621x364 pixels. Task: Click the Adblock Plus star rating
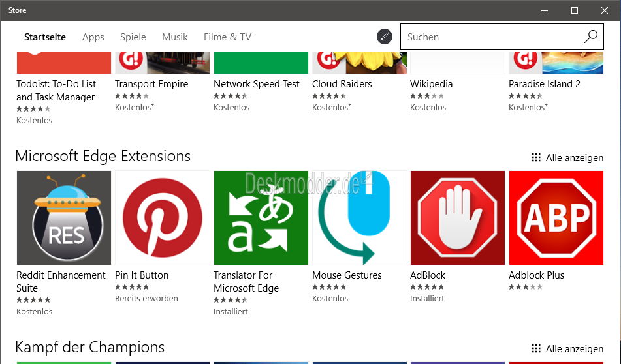(526, 287)
